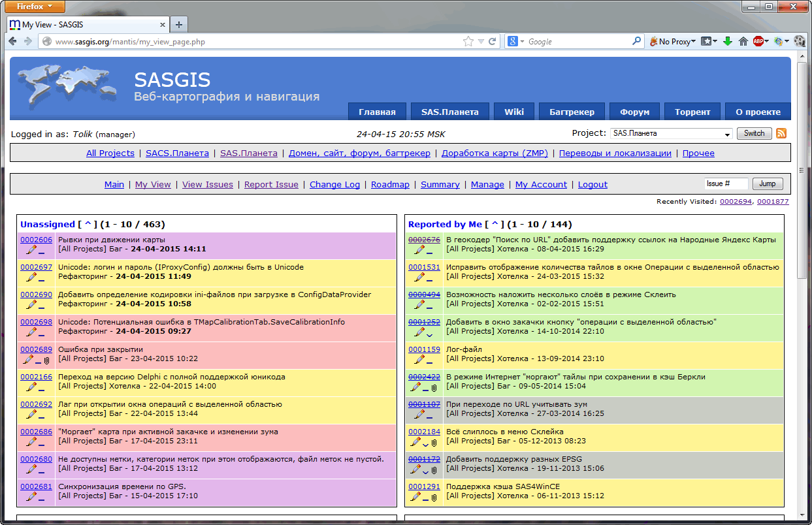This screenshot has height=525, width=812.
Task: Click the pencil edit icon for issue 0002606
Action: [30, 249]
